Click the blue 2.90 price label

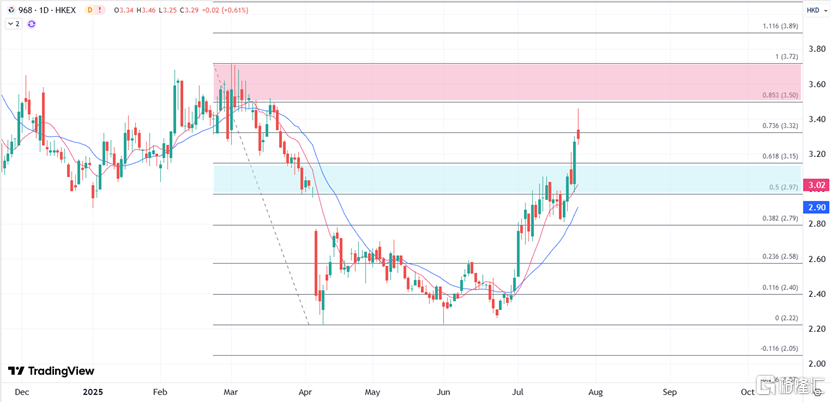815,208
